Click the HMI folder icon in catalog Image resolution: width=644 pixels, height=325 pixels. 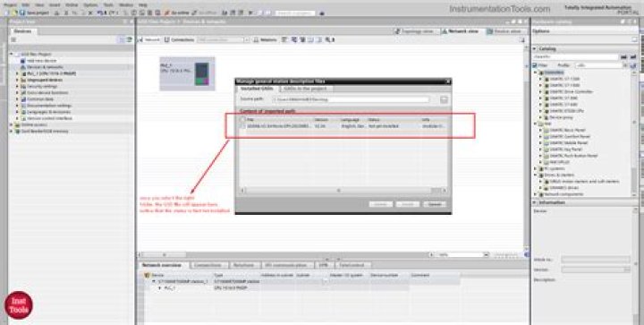point(542,124)
